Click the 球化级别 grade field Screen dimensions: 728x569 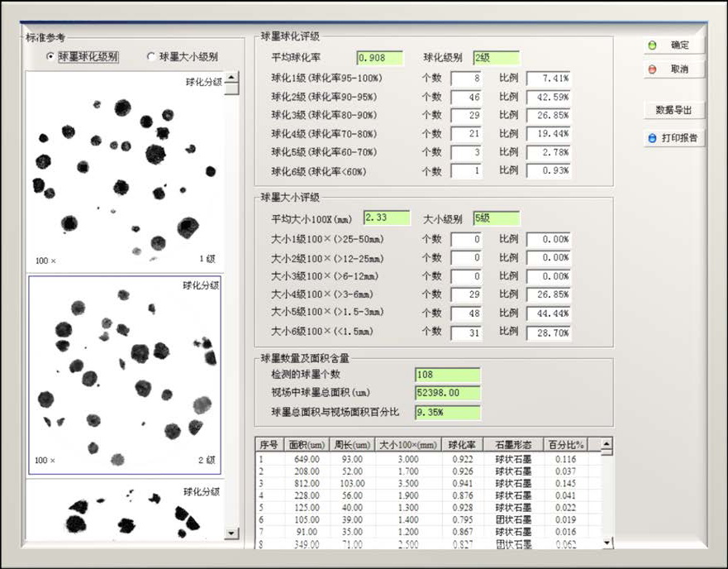click(496, 58)
